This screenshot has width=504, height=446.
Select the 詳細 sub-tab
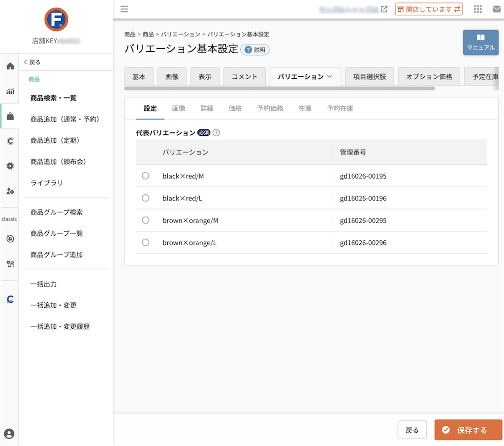207,108
